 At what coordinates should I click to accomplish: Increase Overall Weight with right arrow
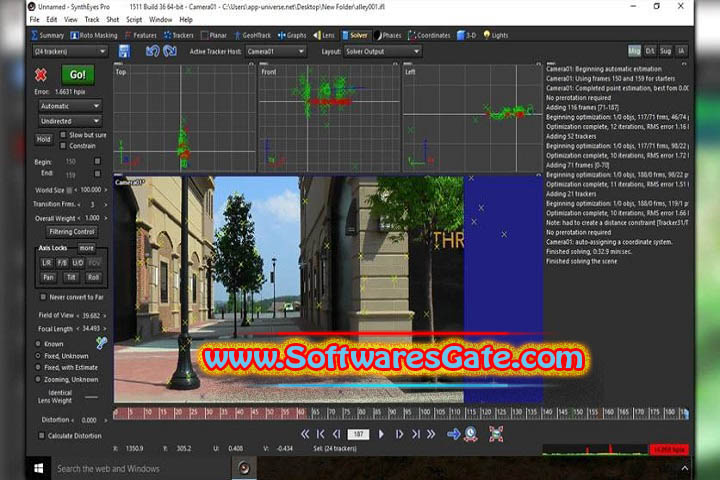(106, 218)
